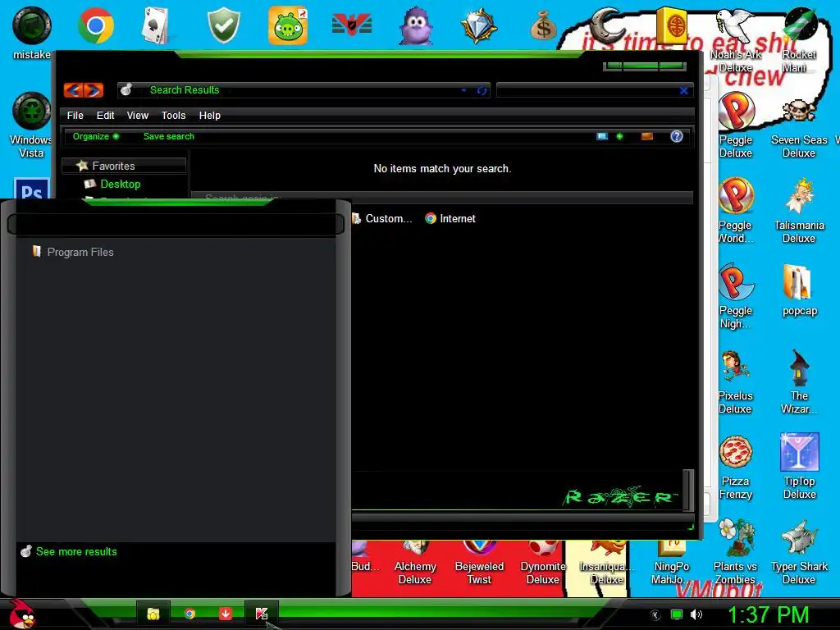Open Angry Birds Start button
840x630 pixels.
tap(21, 614)
